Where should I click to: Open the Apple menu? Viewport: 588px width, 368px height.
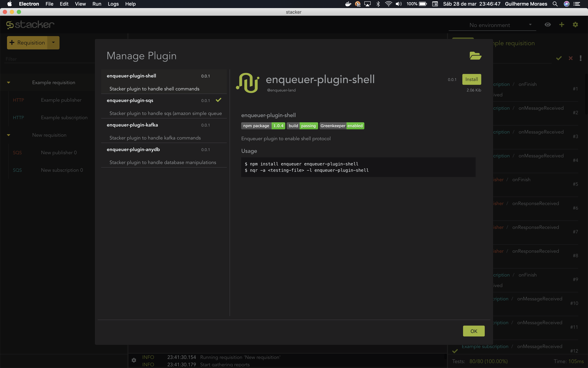coord(9,4)
